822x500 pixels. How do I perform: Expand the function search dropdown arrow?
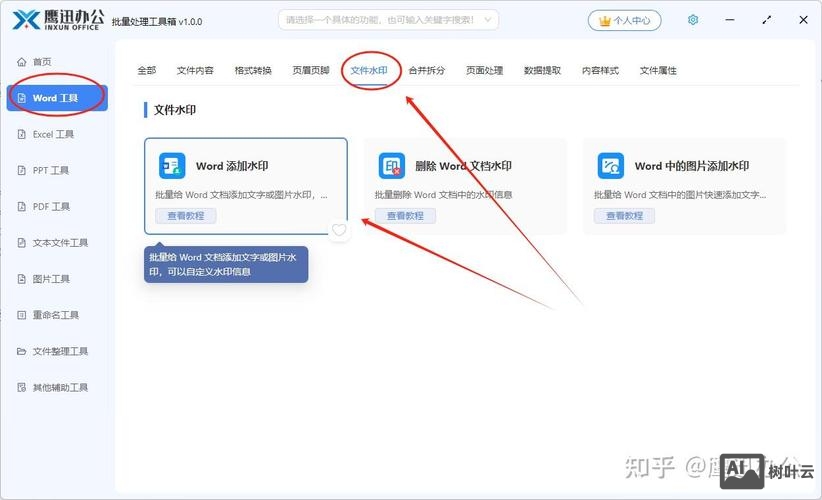tap(488, 20)
